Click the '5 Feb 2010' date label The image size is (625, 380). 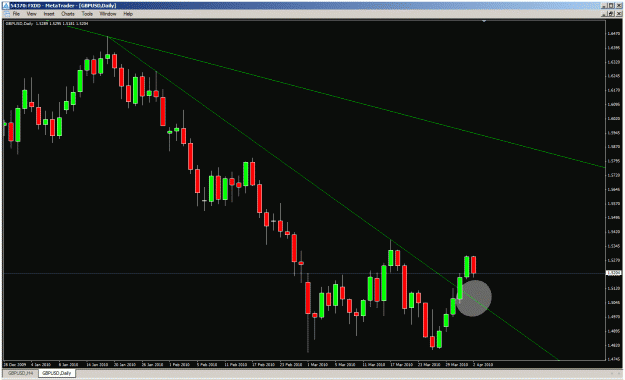[207, 364]
